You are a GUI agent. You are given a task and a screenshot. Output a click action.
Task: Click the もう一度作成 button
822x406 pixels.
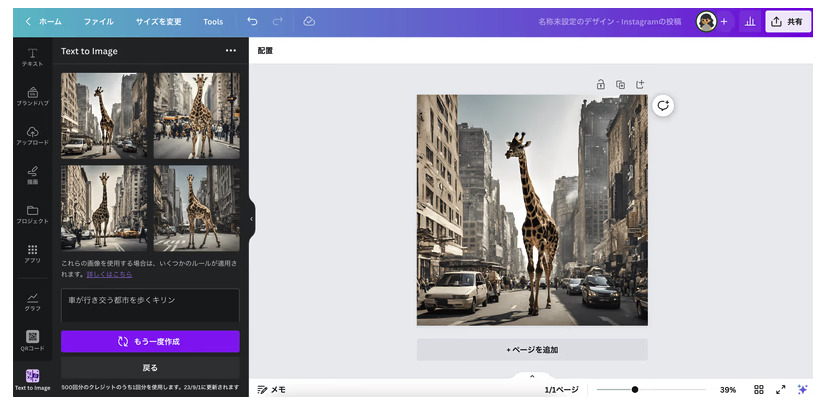[150, 341]
